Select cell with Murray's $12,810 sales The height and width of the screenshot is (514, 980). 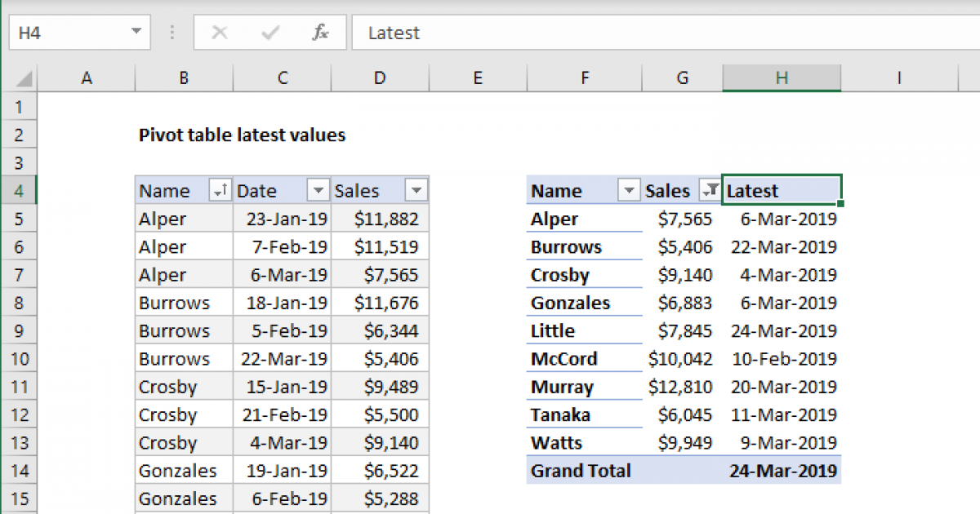click(x=681, y=387)
